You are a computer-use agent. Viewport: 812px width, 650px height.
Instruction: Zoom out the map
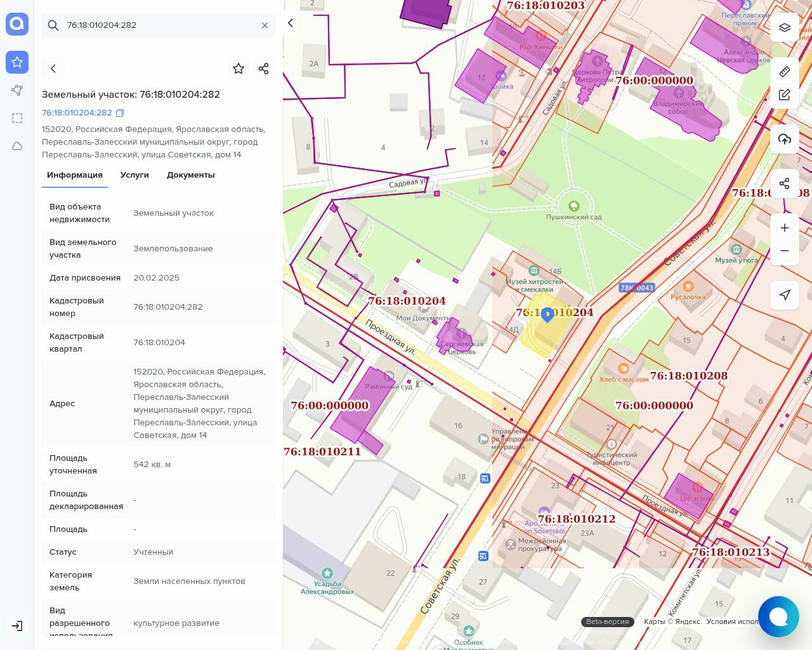785,251
